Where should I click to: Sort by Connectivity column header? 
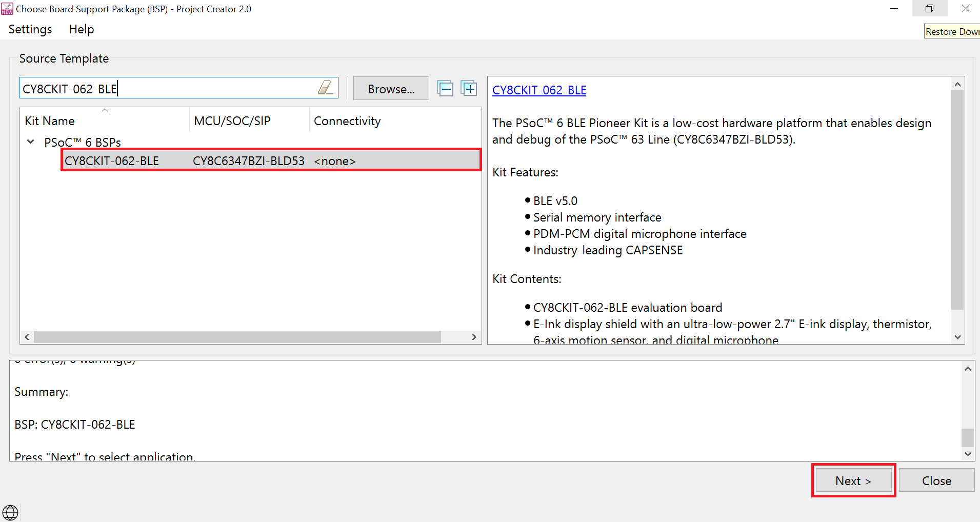[395, 121]
